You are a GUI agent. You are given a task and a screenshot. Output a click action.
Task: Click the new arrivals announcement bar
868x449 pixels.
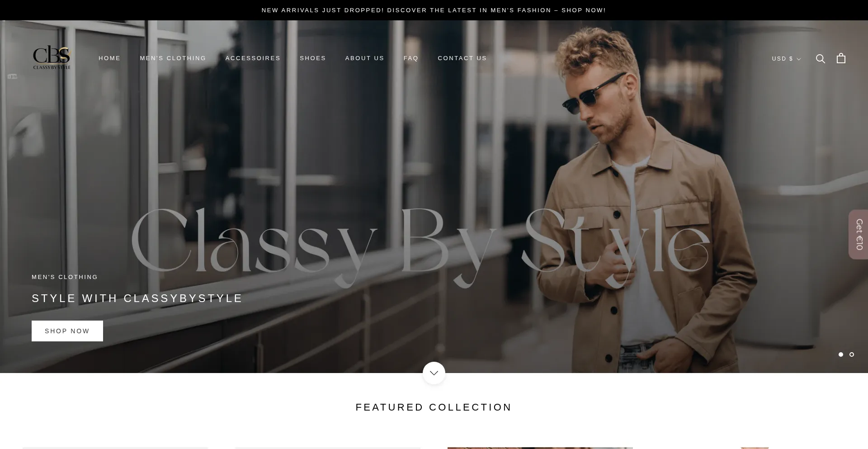coord(434,10)
